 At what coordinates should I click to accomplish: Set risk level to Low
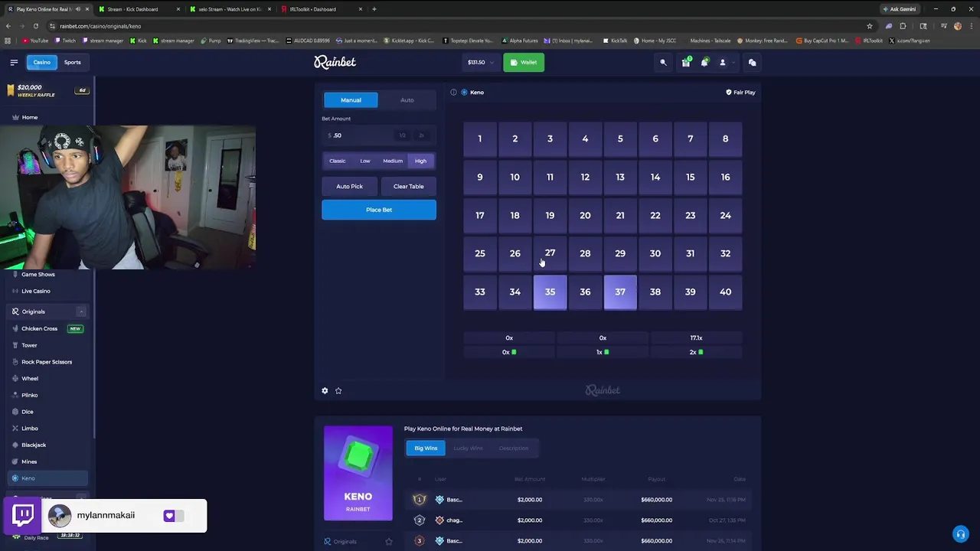365,161
